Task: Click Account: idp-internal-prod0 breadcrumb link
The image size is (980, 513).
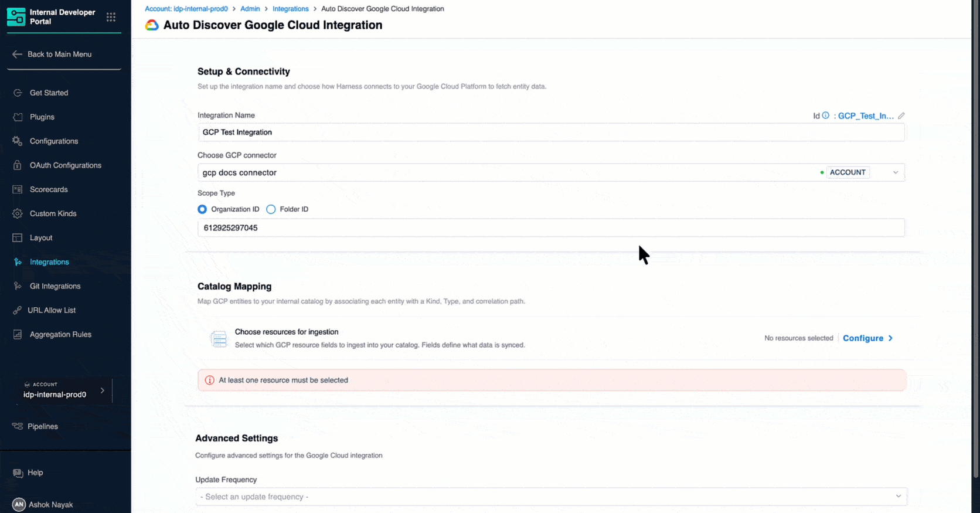Action: (186, 9)
